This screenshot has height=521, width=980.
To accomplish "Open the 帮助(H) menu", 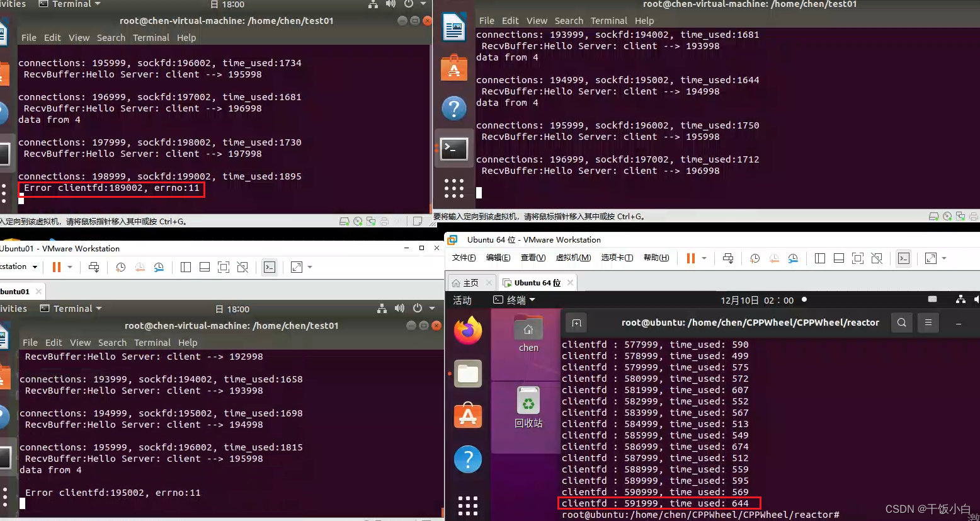I will click(656, 258).
